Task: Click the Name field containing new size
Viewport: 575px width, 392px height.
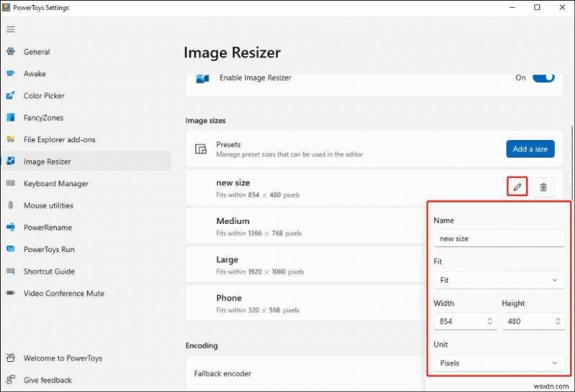Action: point(499,238)
